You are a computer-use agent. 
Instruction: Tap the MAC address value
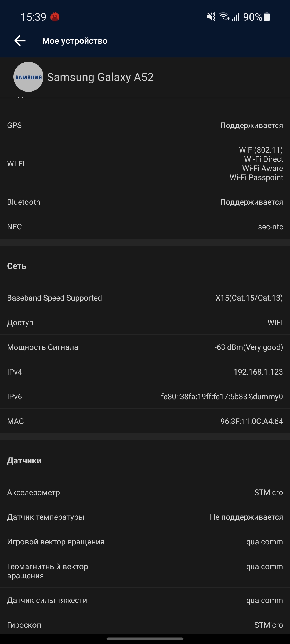[x=252, y=421]
